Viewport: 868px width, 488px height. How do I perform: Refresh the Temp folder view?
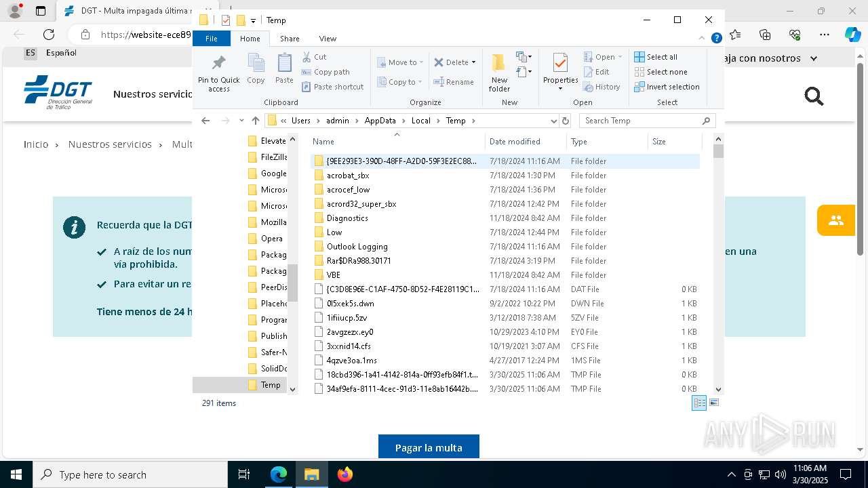pos(566,121)
